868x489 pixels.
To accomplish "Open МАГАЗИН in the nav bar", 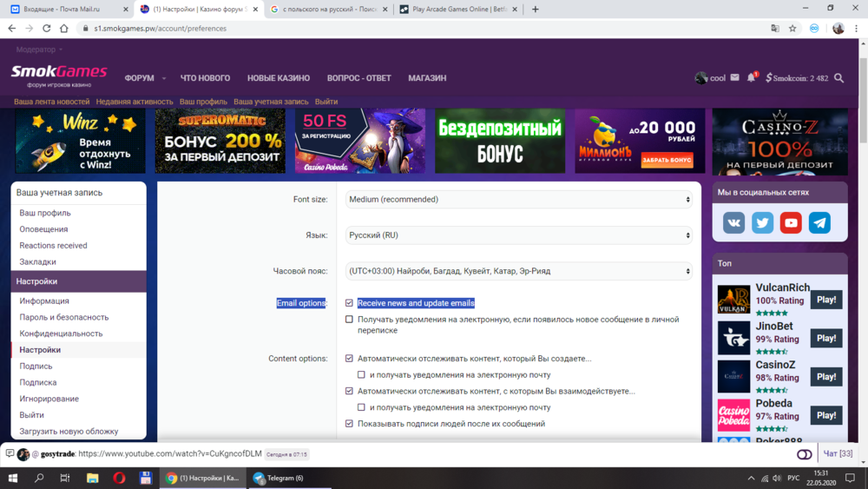I will [427, 78].
